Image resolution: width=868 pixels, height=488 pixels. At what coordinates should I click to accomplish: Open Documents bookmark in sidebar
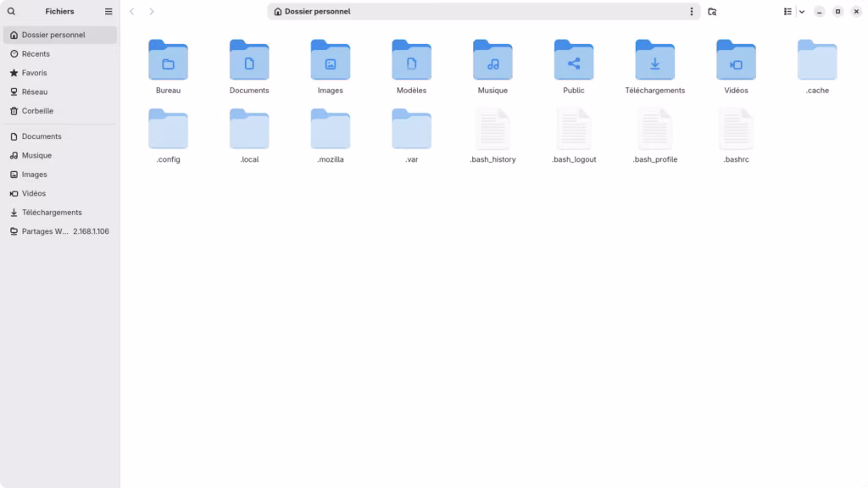click(x=60, y=136)
